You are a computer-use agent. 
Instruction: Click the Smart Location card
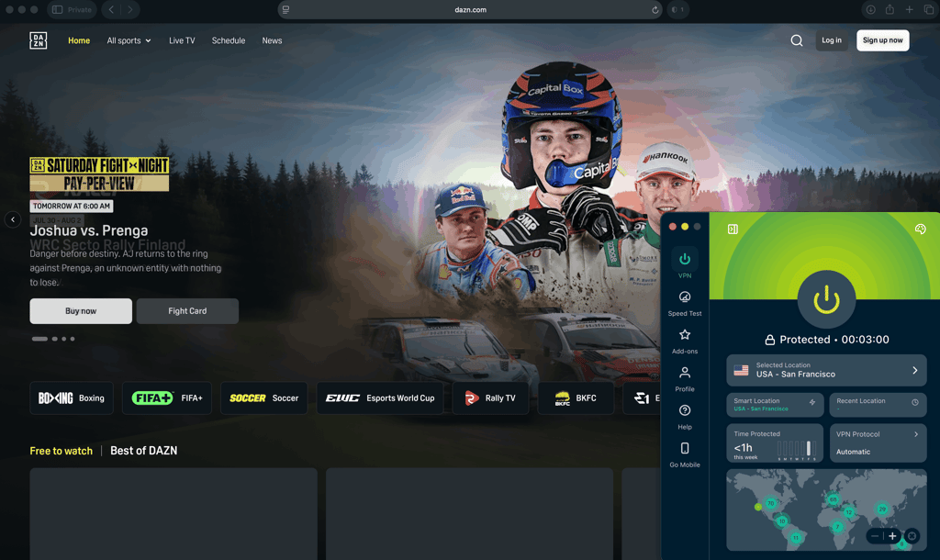pos(775,405)
